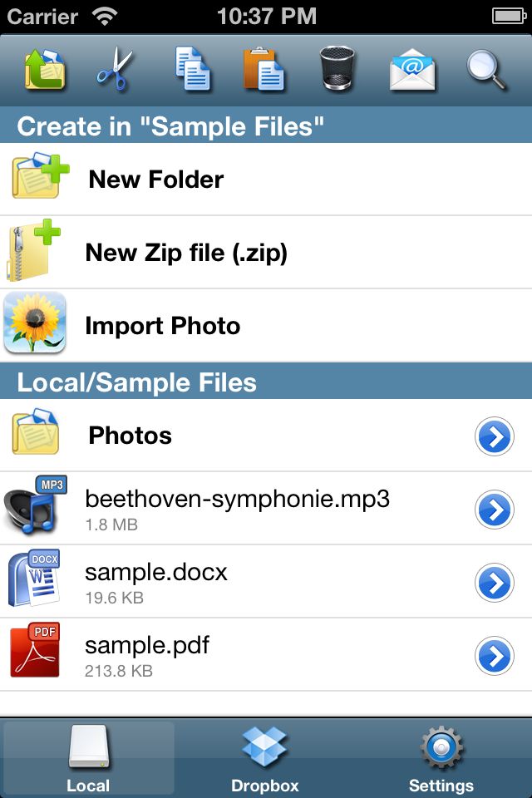Switch to the Dropbox tab
Image resolution: width=532 pixels, height=798 pixels.
point(264,758)
